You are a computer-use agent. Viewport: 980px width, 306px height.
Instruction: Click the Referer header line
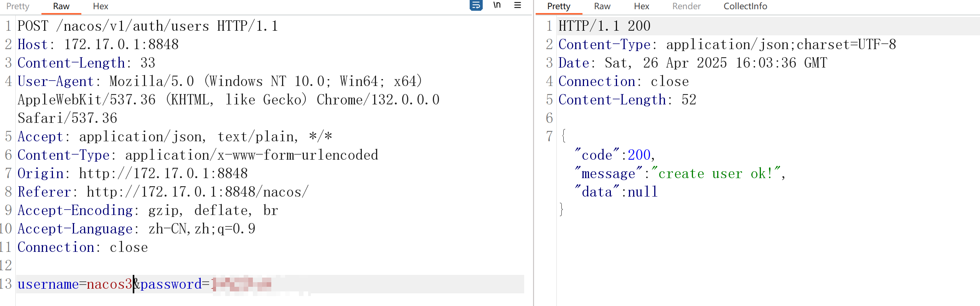point(163,192)
